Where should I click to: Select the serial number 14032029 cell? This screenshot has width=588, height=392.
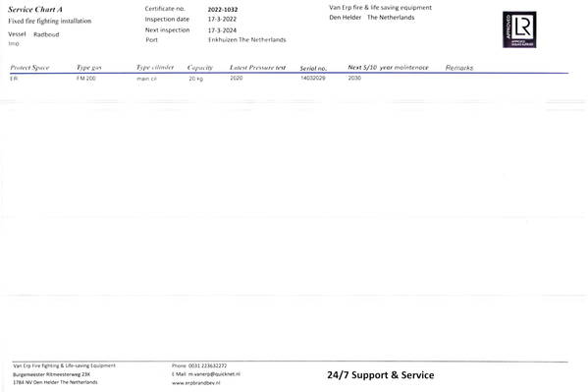click(x=313, y=78)
